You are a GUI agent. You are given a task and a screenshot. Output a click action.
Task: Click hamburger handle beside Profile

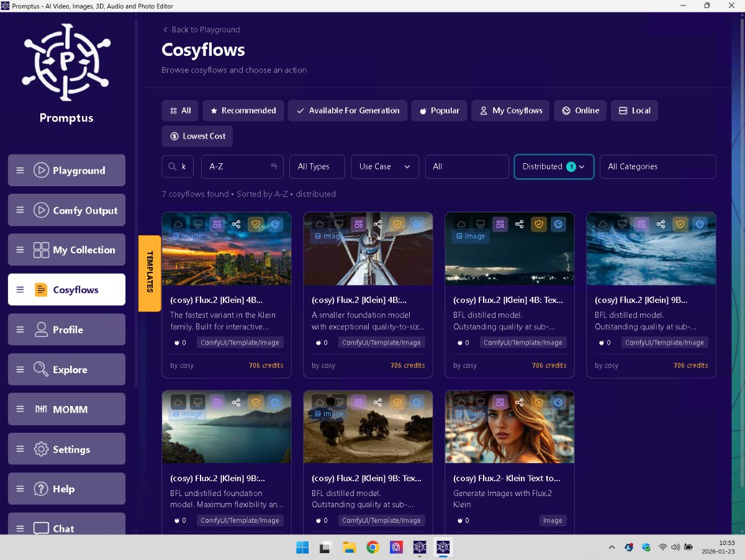pyautogui.click(x=20, y=330)
